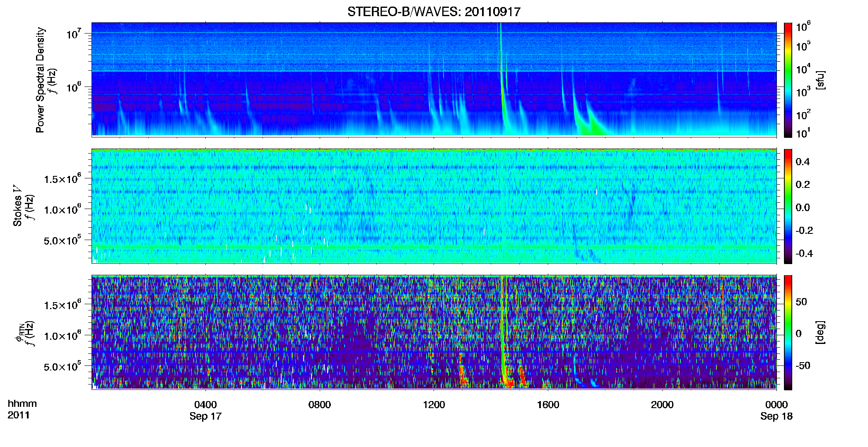Click the -50 degree colorbar tick label
Screen dimensions: 868x447
tap(803, 365)
